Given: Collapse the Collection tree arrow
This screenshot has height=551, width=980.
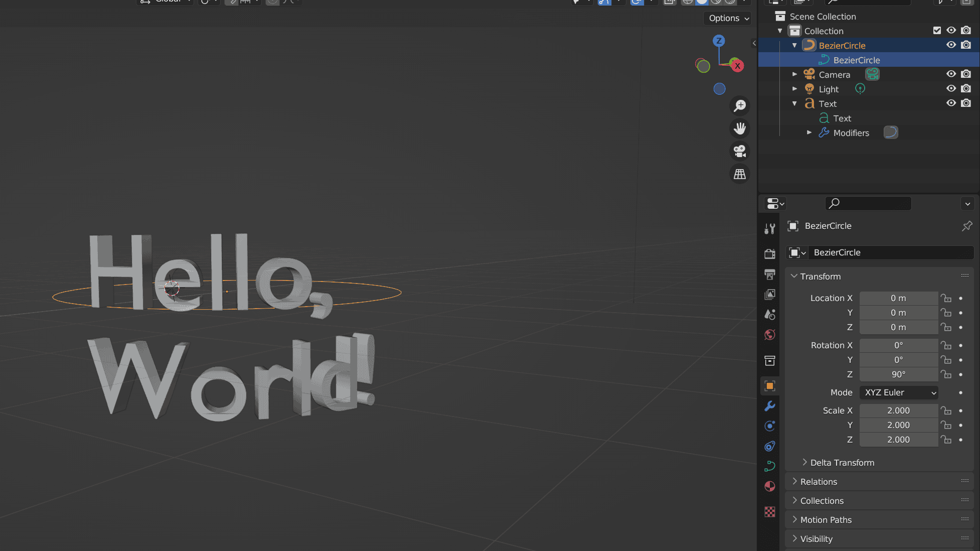Looking at the screenshot, I should tap(780, 31).
